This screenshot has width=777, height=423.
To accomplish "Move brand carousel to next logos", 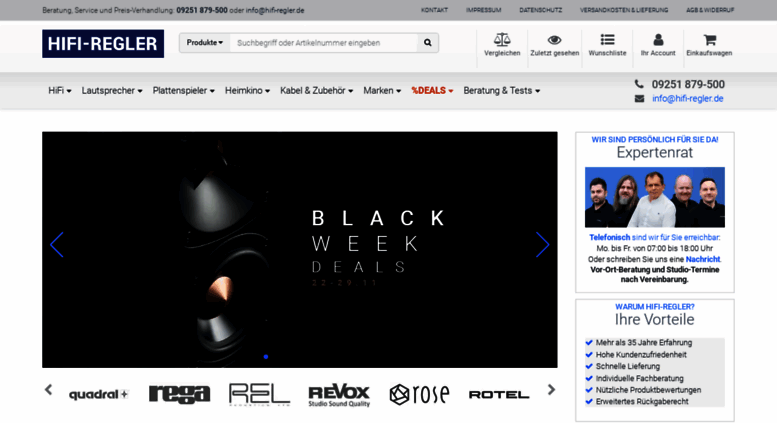I will click(x=551, y=390).
